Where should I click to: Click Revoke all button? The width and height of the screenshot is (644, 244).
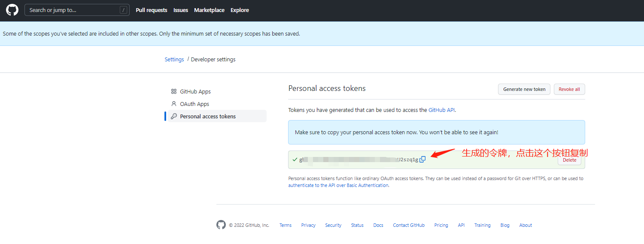(569, 89)
